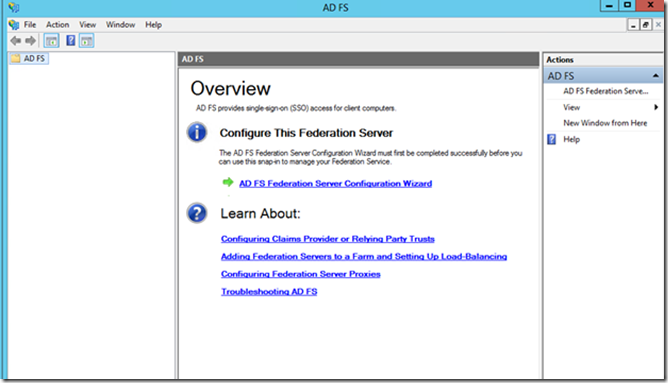Choose New Window from Here action
This screenshot has height=383, width=668.
click(605, 123)
